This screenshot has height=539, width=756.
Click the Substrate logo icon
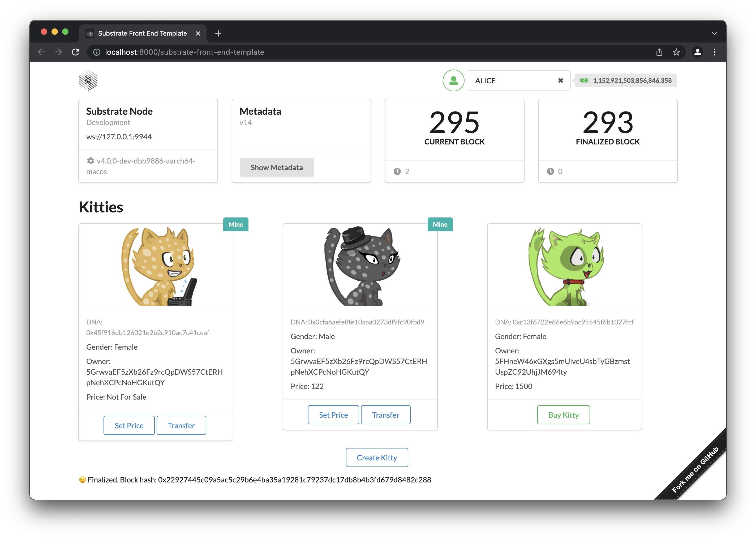[88, 80]
